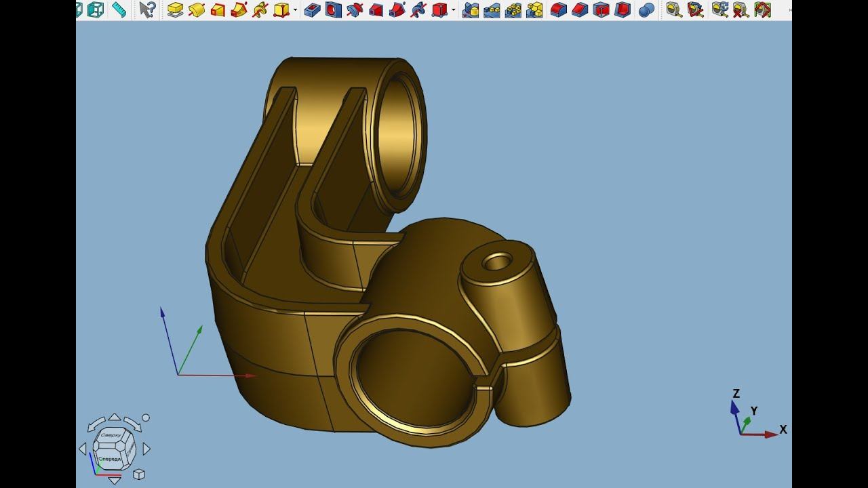Roll view counterclockwise with curved left arrow
Screen dimensions: 868x488
(x=96, y=424)
